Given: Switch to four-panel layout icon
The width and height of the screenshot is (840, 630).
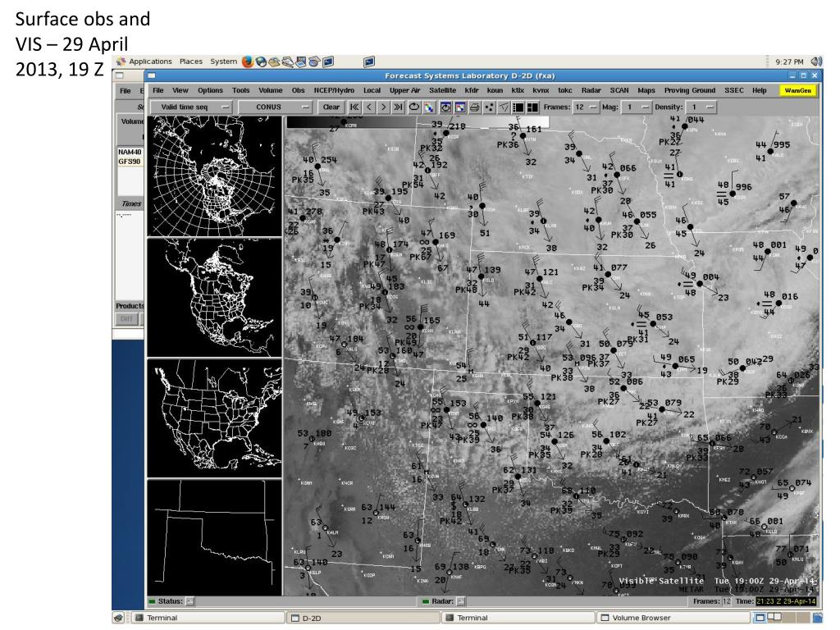Looking at the screenshot, I should [x=532, y=107].
